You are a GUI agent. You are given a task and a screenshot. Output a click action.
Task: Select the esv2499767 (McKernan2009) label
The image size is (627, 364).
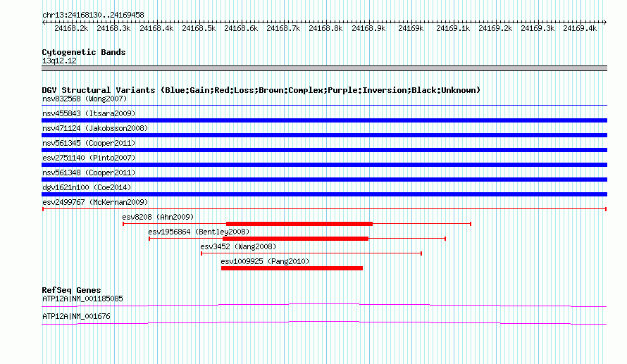point(95,202)
